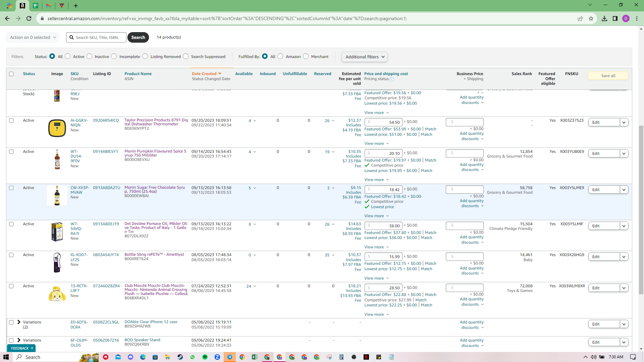The image size is (644, 362).
Task: Select the Active status filter
Action: (68, 56)
